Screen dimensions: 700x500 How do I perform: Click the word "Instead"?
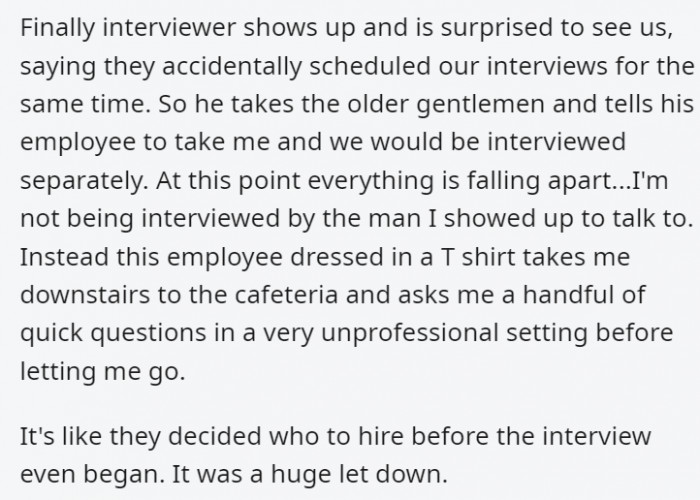coord(58,256)
